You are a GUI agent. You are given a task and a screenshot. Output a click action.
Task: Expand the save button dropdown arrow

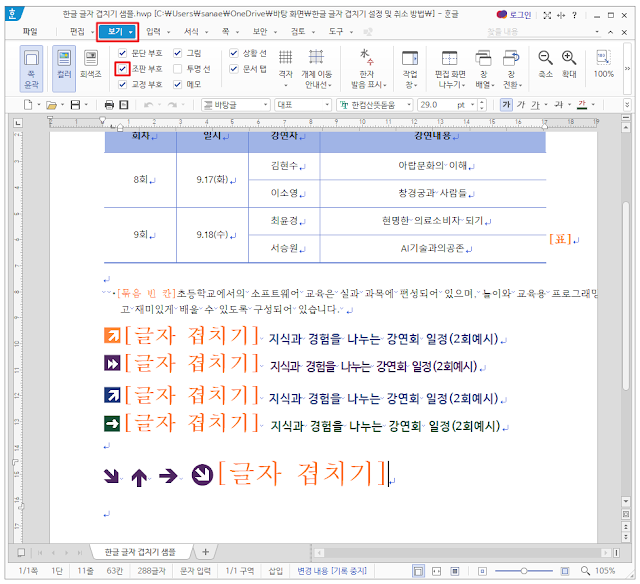point(87,105)
